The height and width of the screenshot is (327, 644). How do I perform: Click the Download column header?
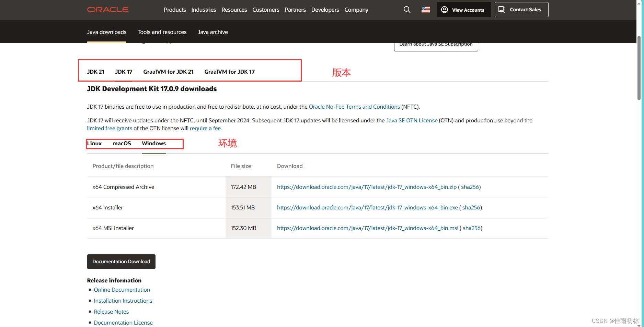[x=290, y=166]
